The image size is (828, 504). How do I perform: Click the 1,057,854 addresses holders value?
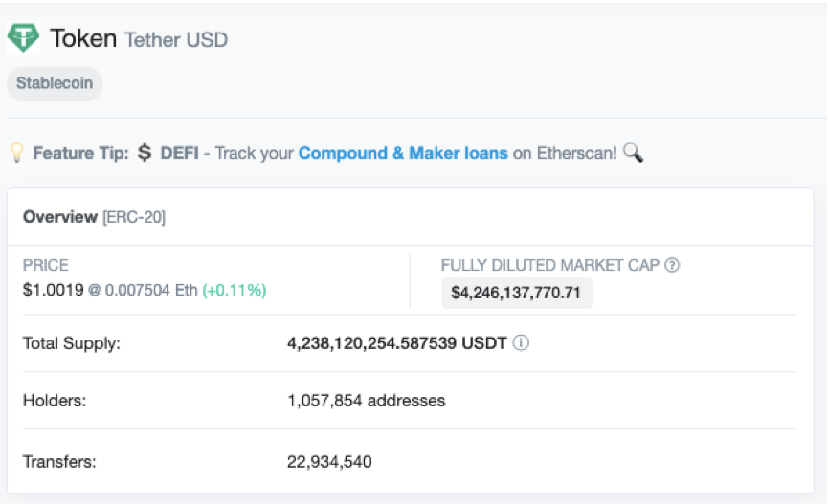click(x=366, y=401)
